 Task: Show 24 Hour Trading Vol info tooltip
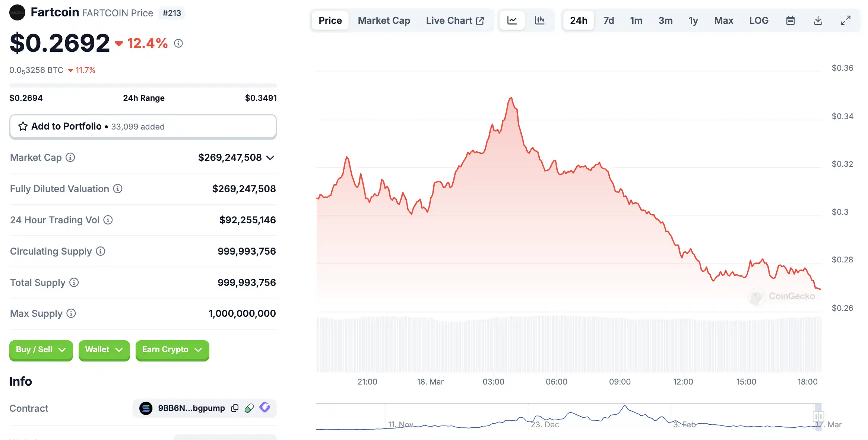point(108,220)
